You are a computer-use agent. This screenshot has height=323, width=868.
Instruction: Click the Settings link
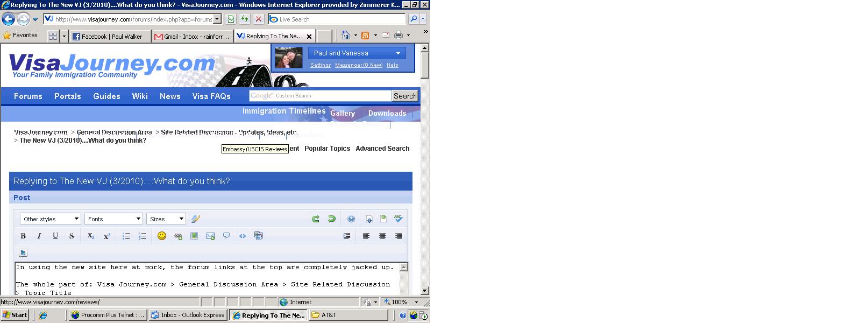pos(321,65)
